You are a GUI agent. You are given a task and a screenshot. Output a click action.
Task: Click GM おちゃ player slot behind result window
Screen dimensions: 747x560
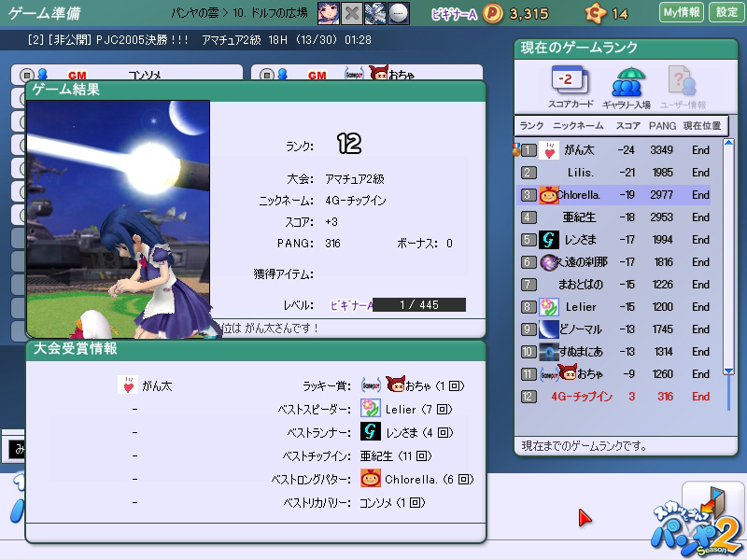click(367, 73)
